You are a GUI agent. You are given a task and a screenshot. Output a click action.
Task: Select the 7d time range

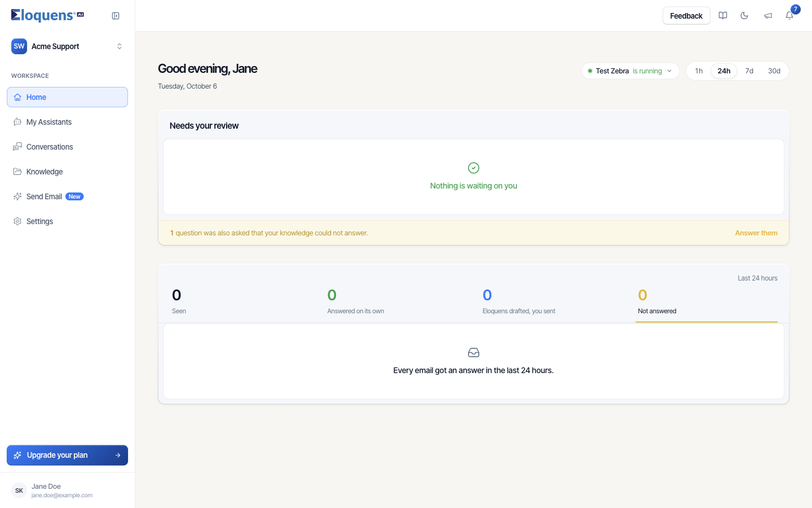click(749, 71)
